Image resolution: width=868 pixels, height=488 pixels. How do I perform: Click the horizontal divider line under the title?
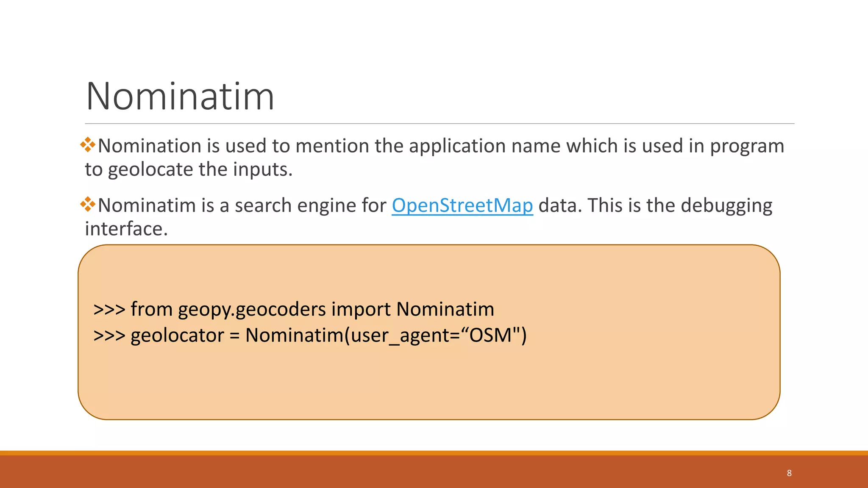pyautogui.click(x=440, y=124)
